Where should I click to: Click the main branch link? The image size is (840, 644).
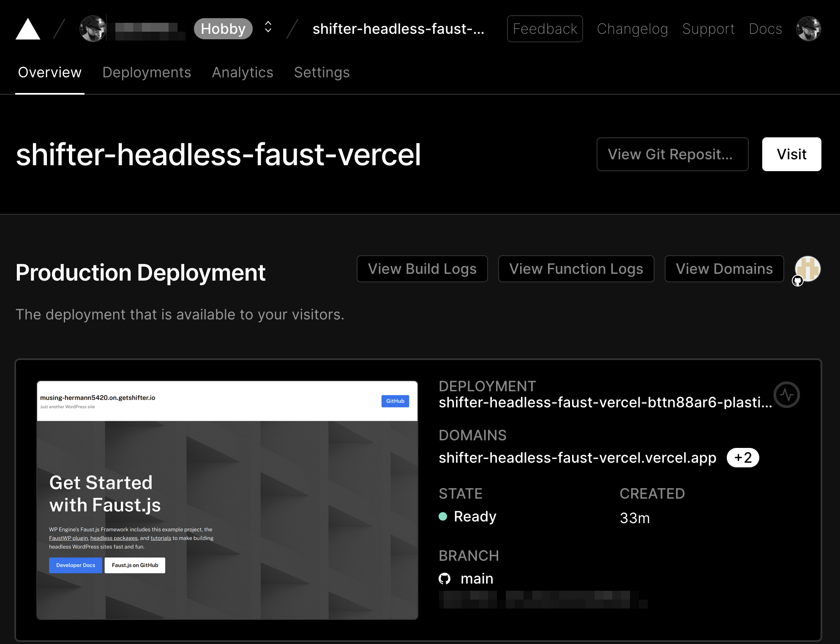pyautogui.click(x=477, y=579)
